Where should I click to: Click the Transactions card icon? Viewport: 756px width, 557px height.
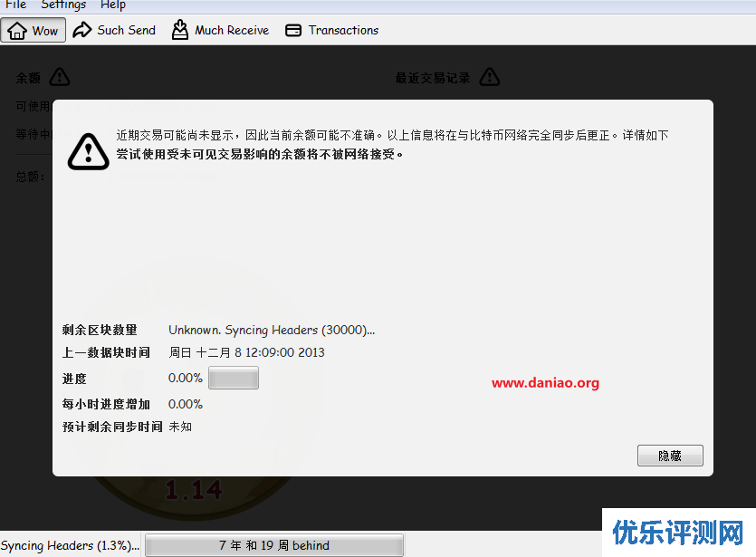(293, 30)
